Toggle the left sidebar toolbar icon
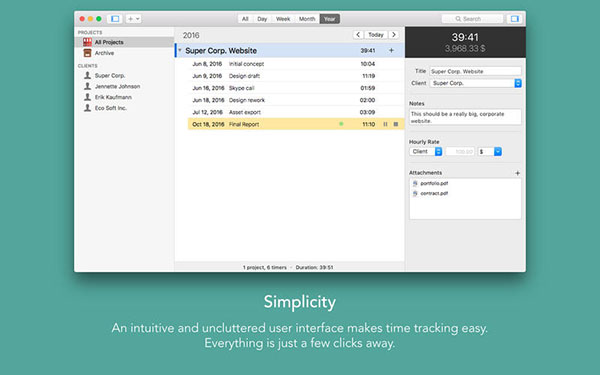The width and height of the screenshot is (600, 375). coord(115,19)
